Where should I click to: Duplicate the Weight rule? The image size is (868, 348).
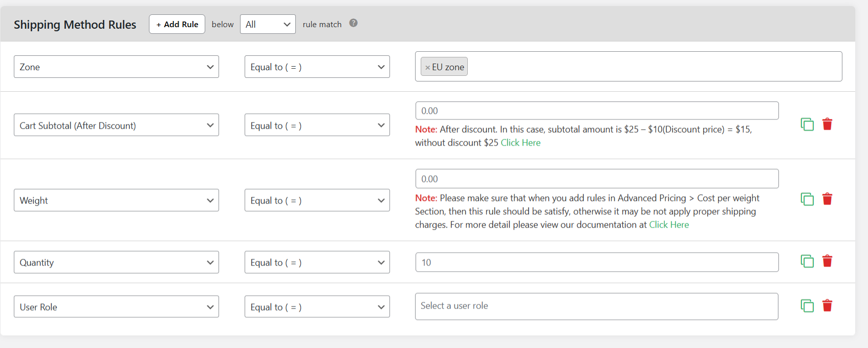[x=807, y=199]
